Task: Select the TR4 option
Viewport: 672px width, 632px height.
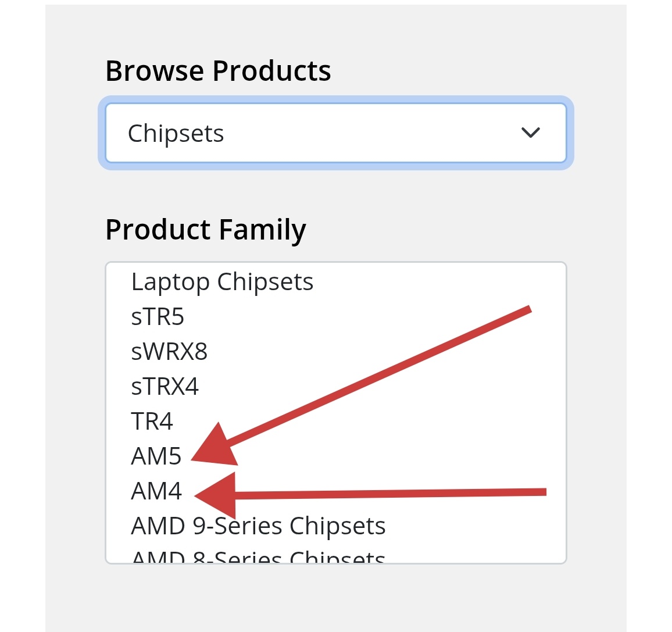Action: tap(152, 422)
